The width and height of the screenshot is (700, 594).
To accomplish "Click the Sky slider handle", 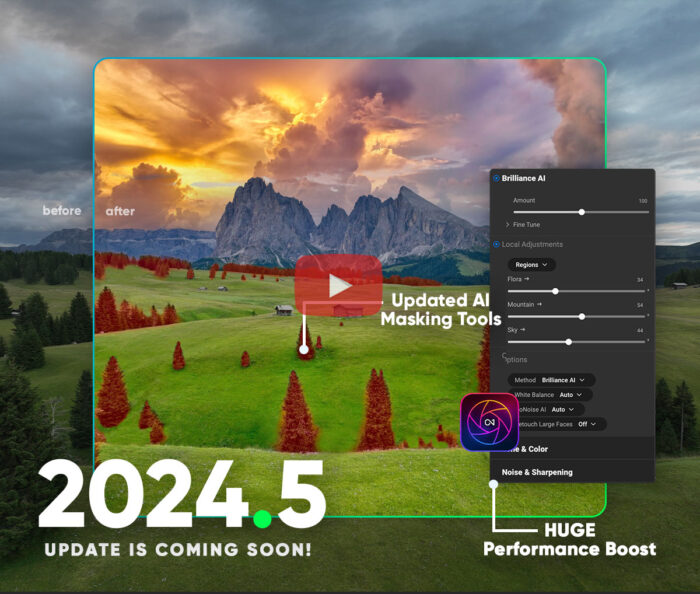I will point(568,342).
